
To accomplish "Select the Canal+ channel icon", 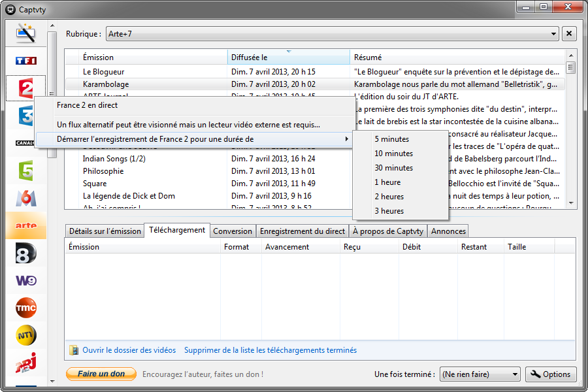I will tap(25, 143).
